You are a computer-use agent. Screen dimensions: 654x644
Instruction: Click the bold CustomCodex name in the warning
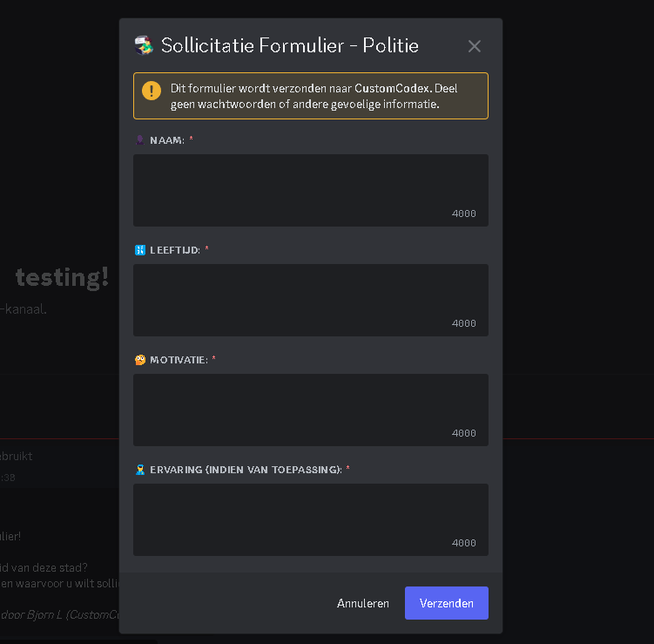[x=393, y=89]
